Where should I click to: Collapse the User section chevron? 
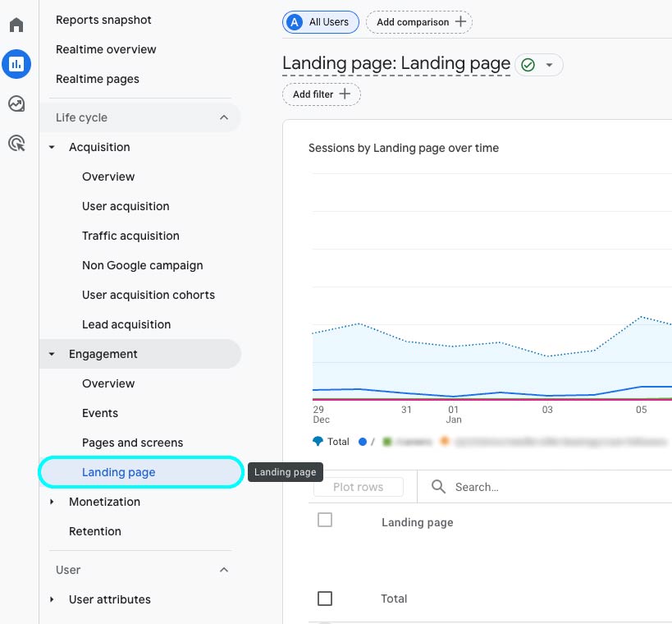click(x=224, y=570)
